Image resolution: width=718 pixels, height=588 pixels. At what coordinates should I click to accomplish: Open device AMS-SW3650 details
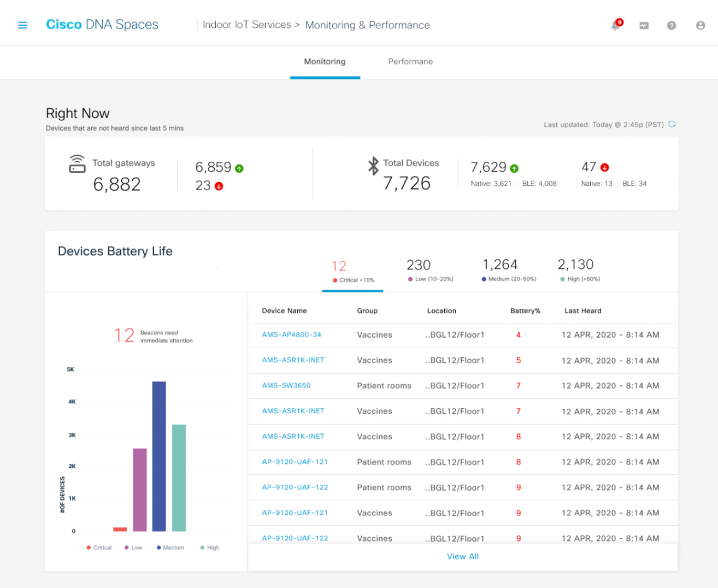[x=286, y=385]
